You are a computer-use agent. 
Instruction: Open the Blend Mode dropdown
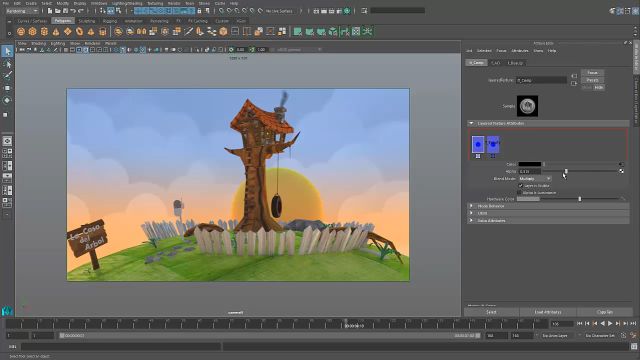[535, 179]
